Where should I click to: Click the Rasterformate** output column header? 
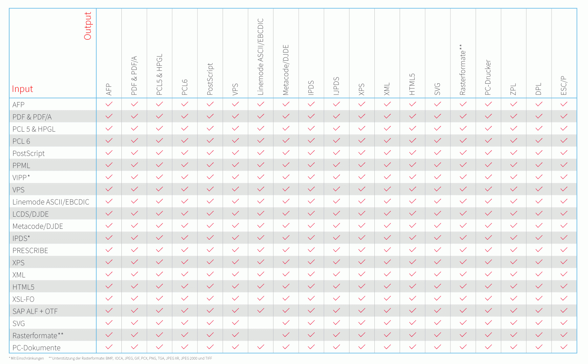tap(463, 70)
